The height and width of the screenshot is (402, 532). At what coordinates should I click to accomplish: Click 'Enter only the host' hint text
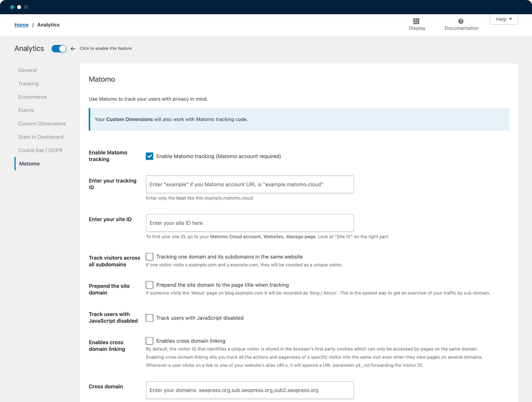[x=199, y=198]
